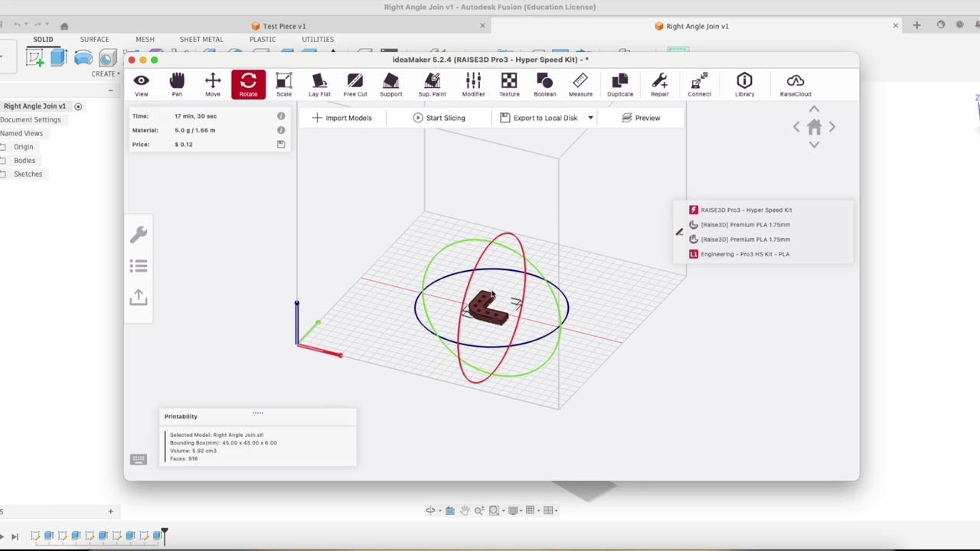Rotate view right with the right arrow
The width and height of the screenshot is (980, 551).
click(x=832, y=127)
